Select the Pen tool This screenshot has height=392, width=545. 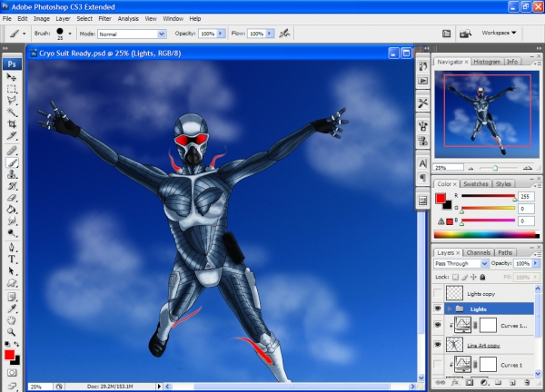[12, 247]
